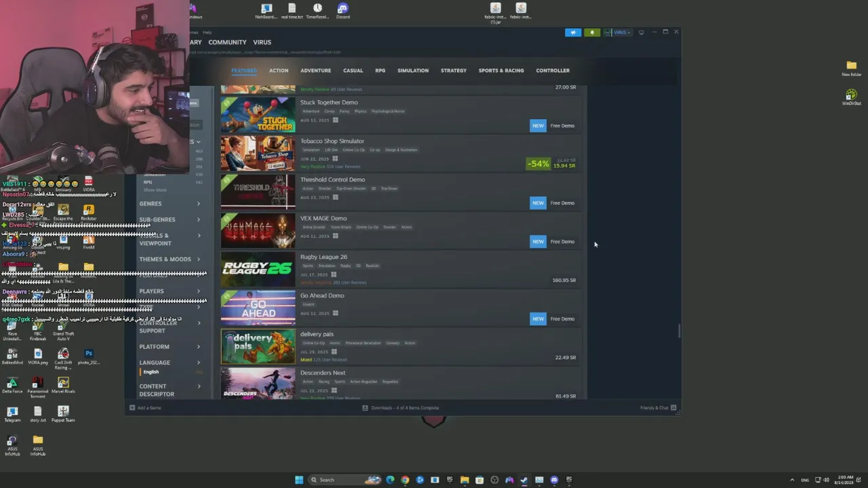Viewport: 868px width, 488px height.
Task: Open the WinDirStat desktop shortcut
Action: pos(852,97)
